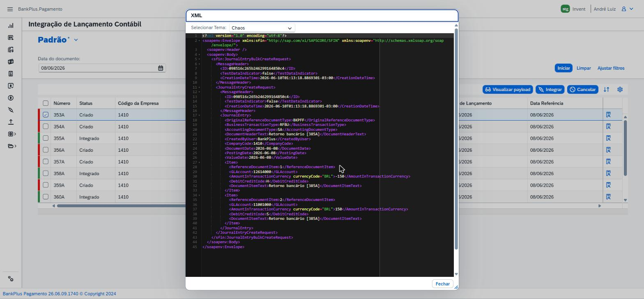
Task: Open the hamburger navigation menu
Action: (10, 9)
